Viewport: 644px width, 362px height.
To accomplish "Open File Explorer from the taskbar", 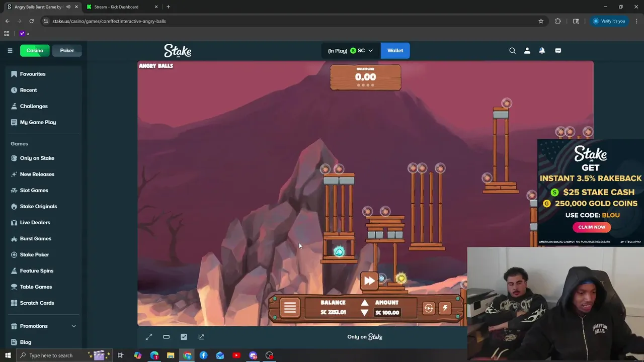I will pos(171,355).
